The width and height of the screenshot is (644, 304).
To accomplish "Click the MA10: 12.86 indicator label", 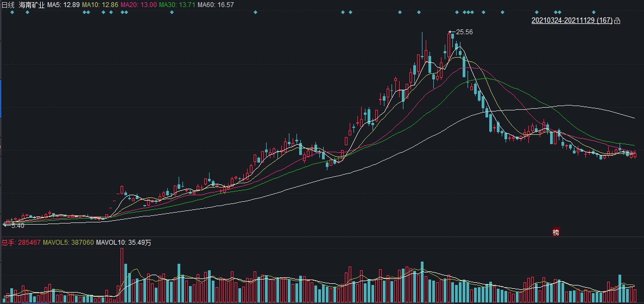I will click(x=100, y=5).
